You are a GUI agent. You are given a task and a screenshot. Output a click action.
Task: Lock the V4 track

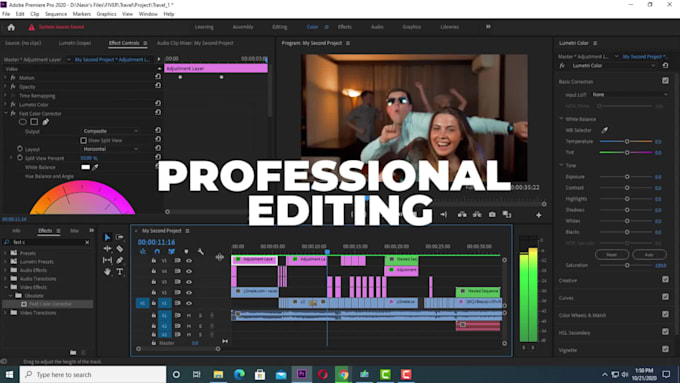[x=154, y=271]
